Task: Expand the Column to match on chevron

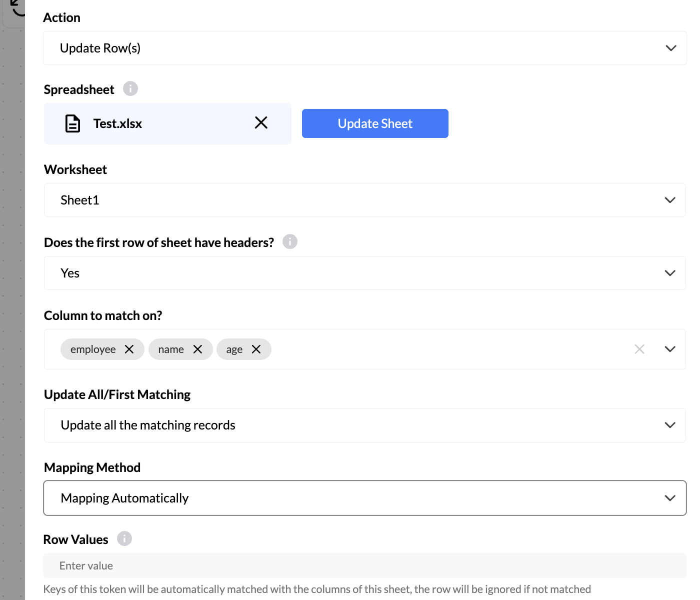Action: 670,349
